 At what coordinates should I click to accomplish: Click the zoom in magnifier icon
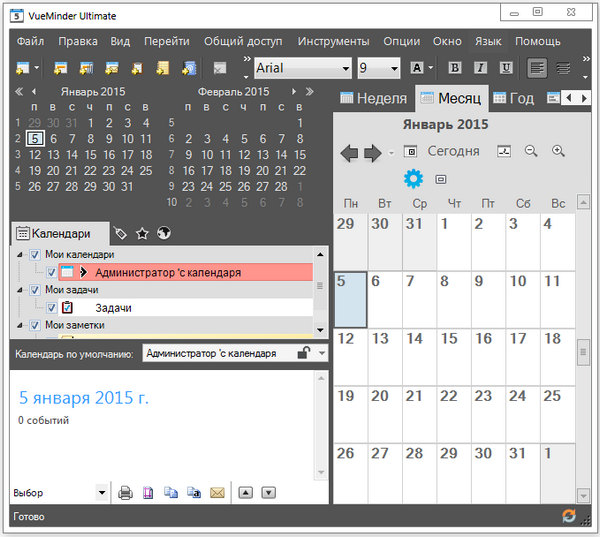[558, 151]
